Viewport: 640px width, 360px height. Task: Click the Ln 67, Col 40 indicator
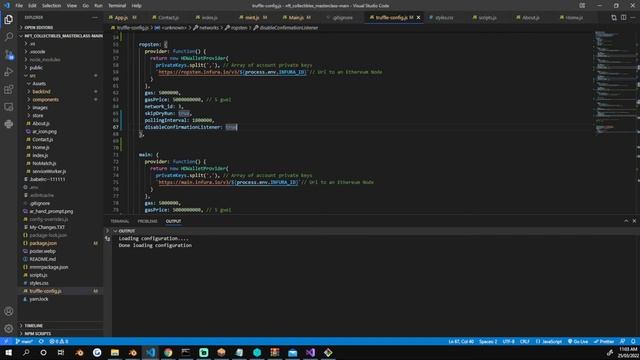[x=461, y=341]
